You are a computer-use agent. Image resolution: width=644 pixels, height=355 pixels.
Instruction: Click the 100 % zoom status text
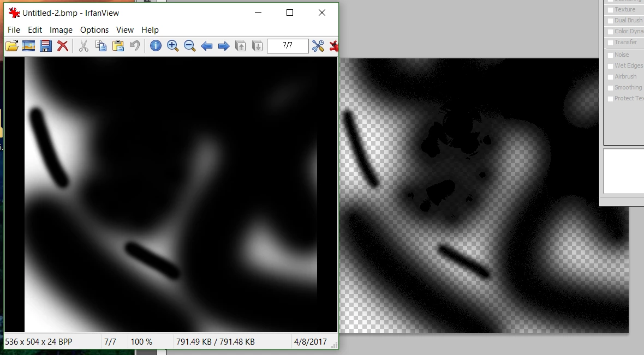pyautogui.click(x=141, y=341)
